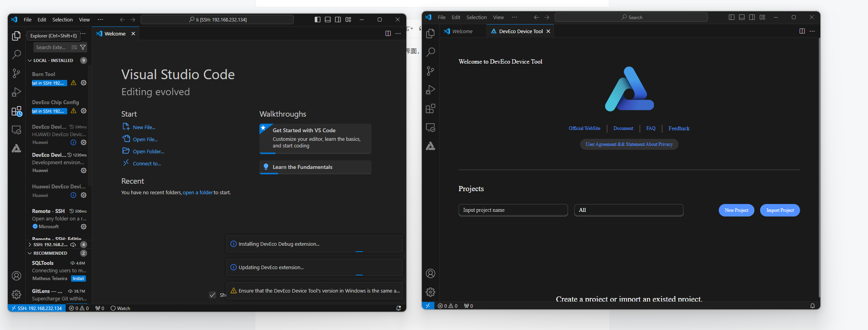Image resolution: width=868 pixels, height=330 pixels.
Task: Click right window vertical scrollbar
Action: point(819,168)
